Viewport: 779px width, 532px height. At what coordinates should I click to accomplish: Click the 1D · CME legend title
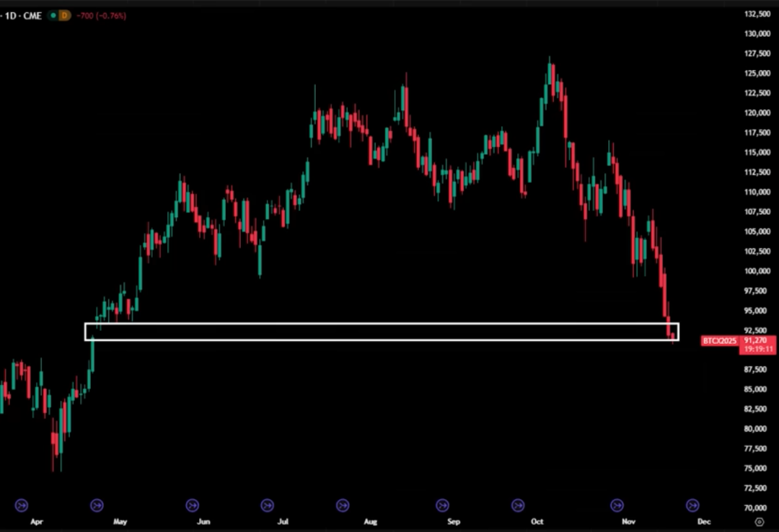[23, 16]
